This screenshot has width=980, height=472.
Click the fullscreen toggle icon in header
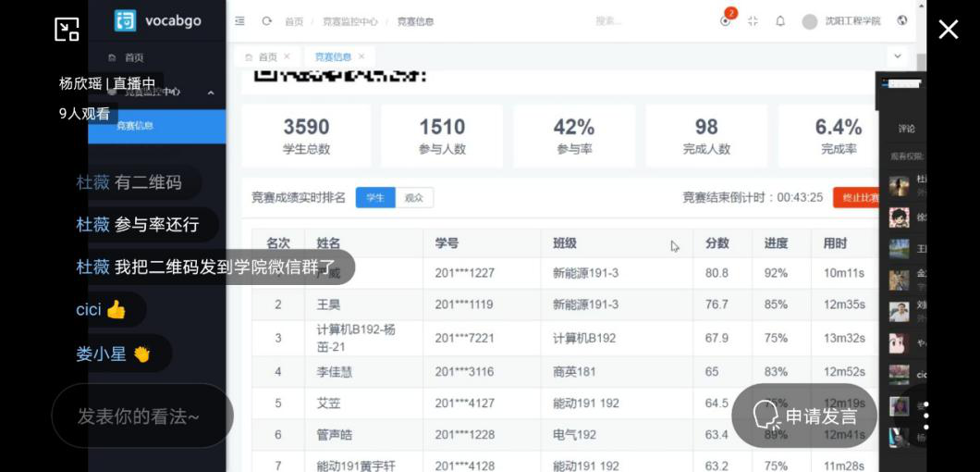coord(753,21)
